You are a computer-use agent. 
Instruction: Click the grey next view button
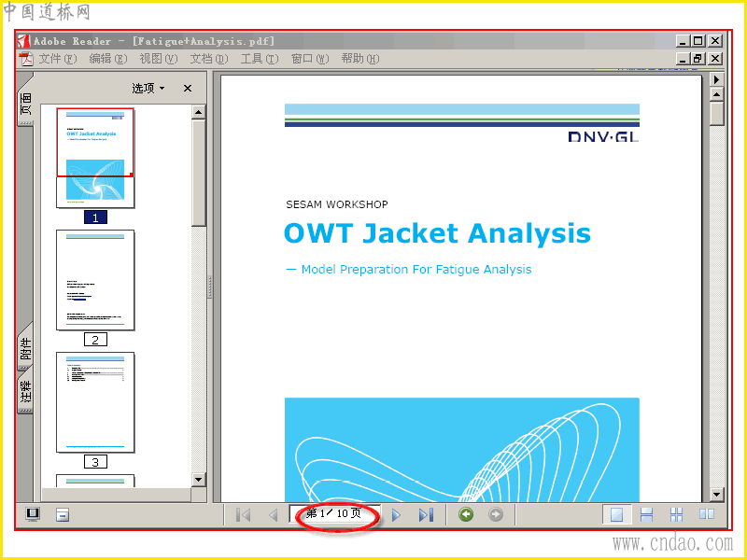click(496, 514)
